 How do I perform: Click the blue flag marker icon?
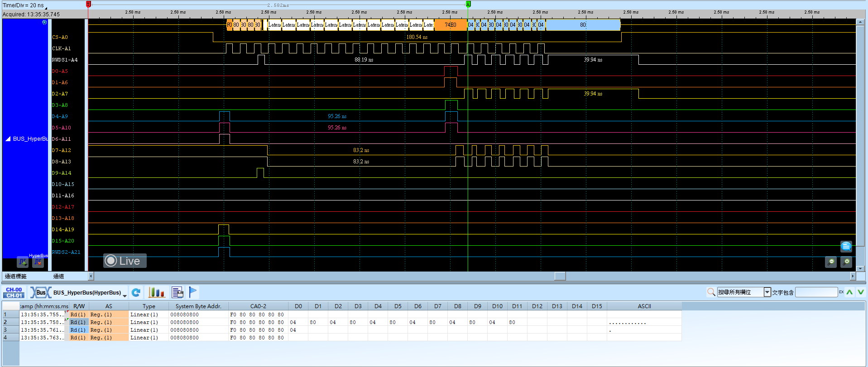point(193,292)
